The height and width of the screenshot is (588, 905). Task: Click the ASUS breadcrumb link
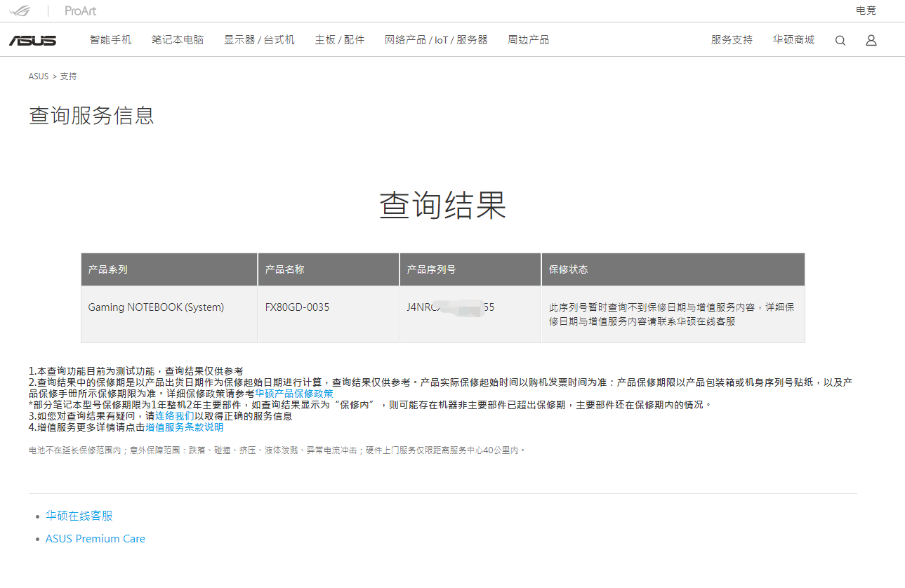(39, 76)
